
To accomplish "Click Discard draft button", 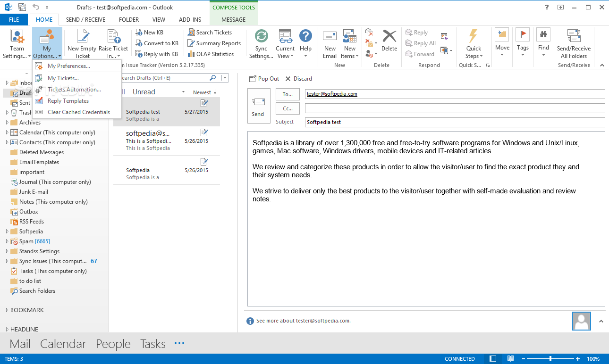I will coord(298,79).
